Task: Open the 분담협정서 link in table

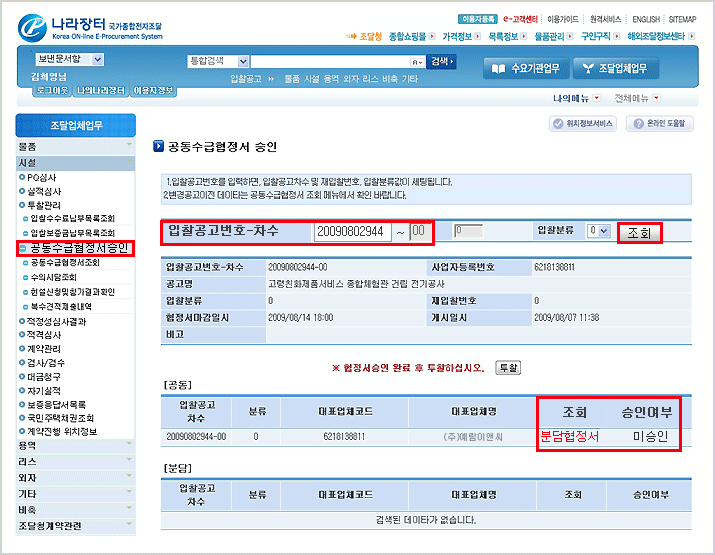Action: tap(568, 437)
